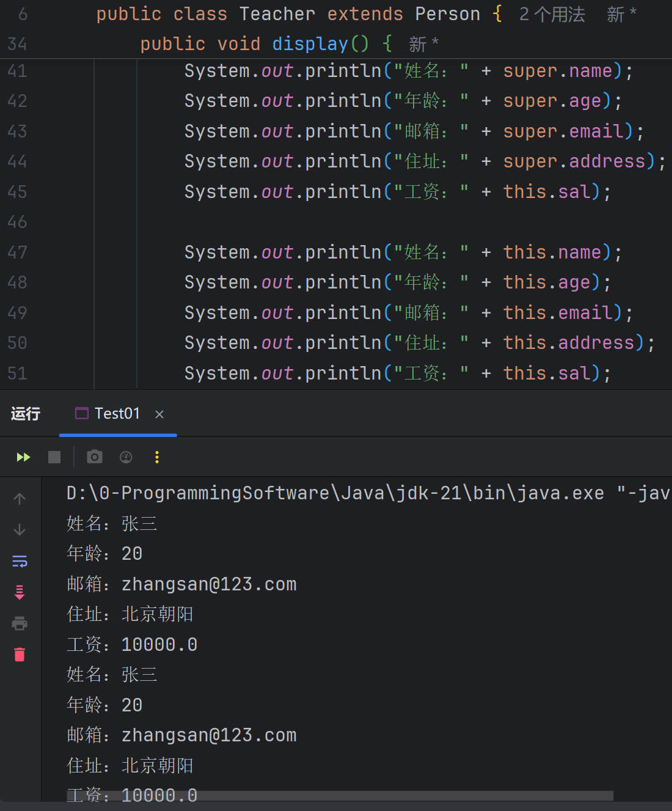Toggle scroll to end of console

20,592
